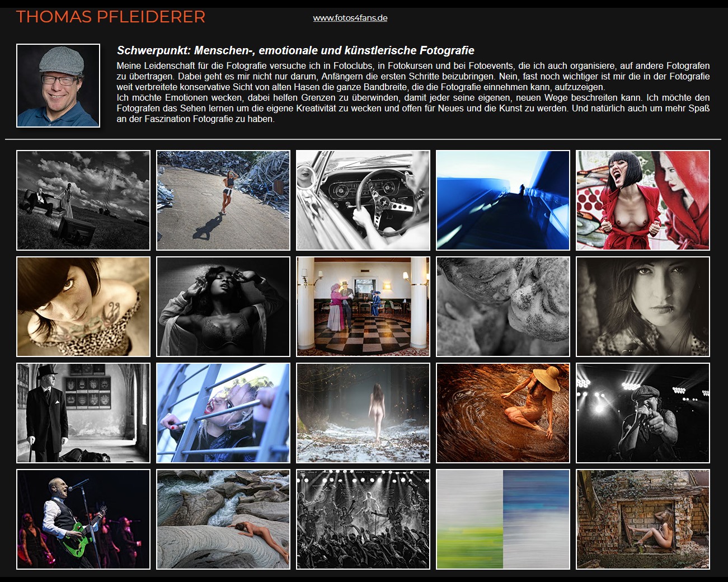Open black-and-white concert crowd and stage photo
728x582 pixels.
pos(363,519)
